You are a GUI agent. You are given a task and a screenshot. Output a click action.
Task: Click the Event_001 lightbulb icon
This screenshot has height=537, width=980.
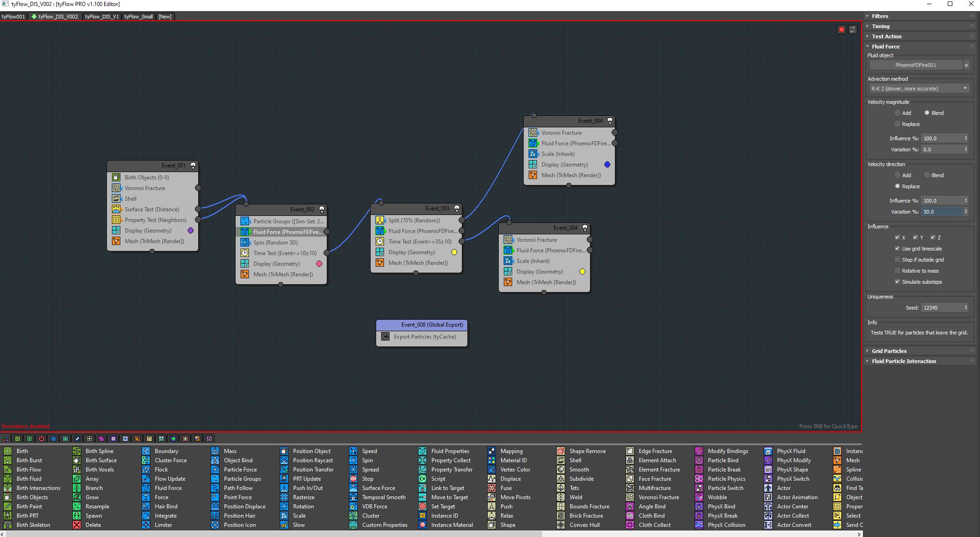click(193, 166)
